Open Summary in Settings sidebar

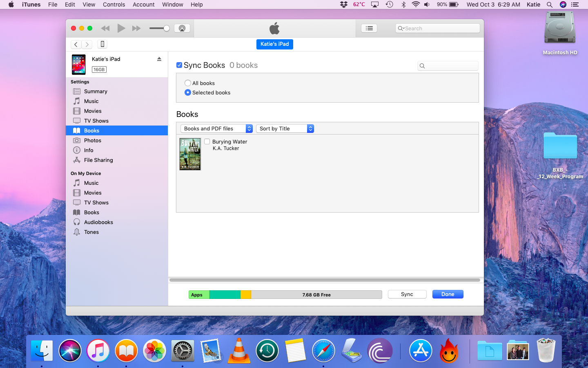tap(117, 91)
